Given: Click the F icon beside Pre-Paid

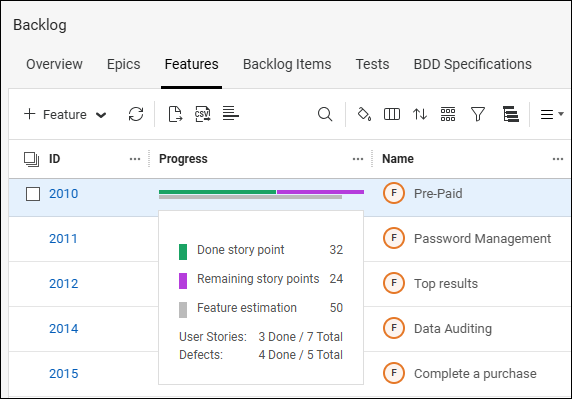Looking at the screenshot, I should coord(394,193).
